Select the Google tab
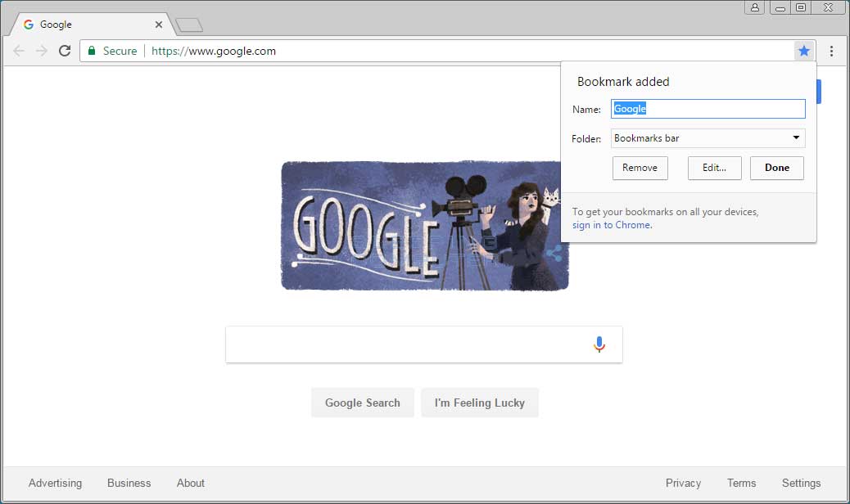 click(93, 25)
